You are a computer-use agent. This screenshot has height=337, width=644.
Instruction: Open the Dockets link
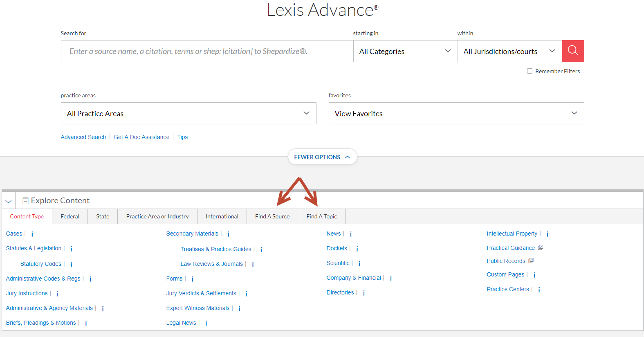point(337,248)
